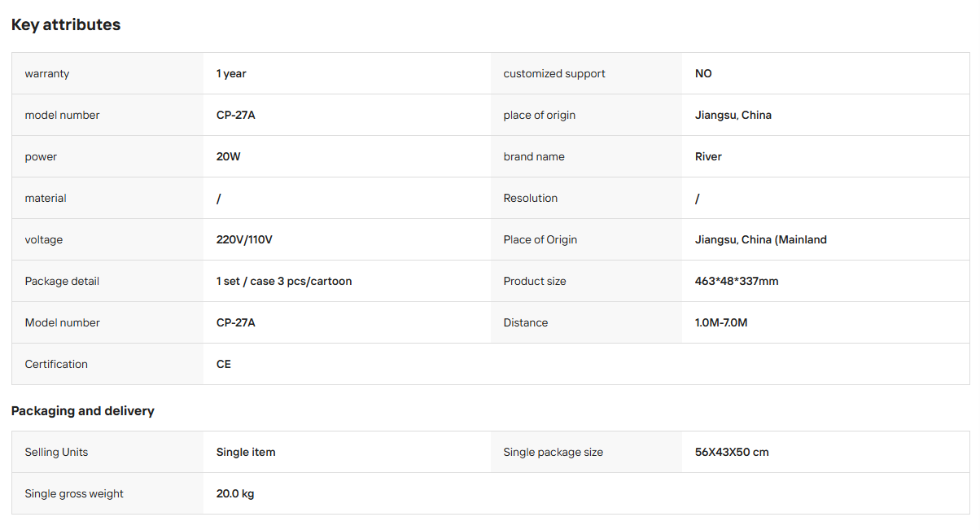Click the "Key attributes" heading

pos(66,25)
